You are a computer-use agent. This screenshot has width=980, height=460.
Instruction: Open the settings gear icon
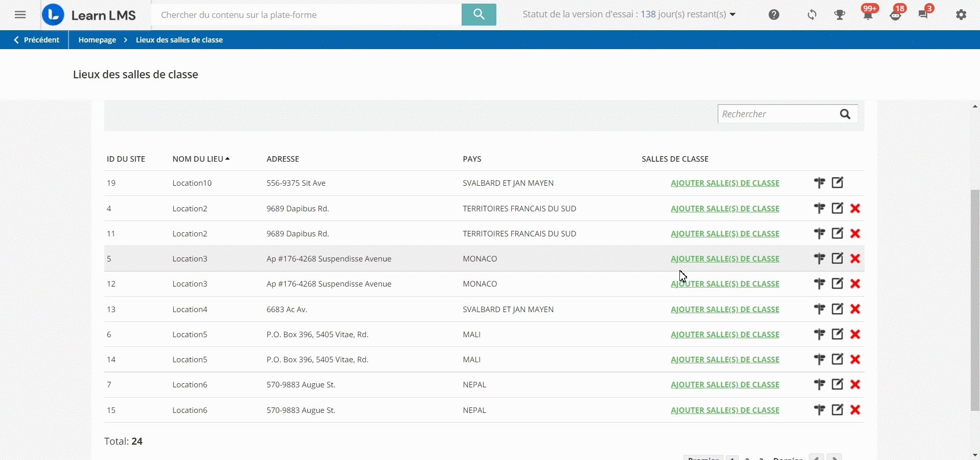point(961,15)
